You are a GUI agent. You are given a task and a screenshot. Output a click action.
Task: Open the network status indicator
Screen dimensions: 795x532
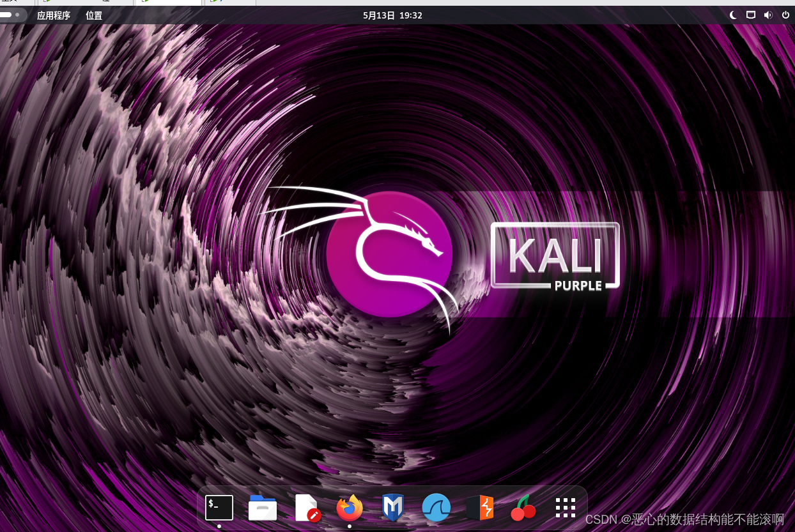751,15
